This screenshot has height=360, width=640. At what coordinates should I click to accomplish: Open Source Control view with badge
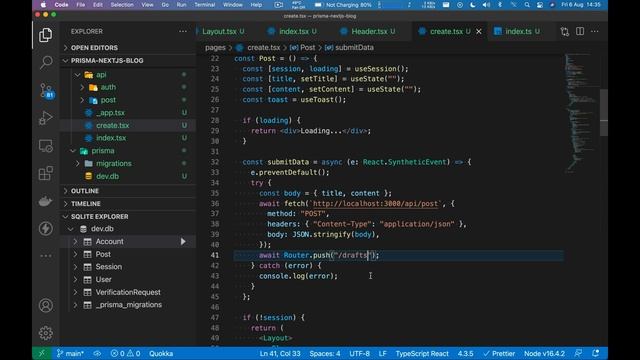pyautogui.click(x=46, y=91)
